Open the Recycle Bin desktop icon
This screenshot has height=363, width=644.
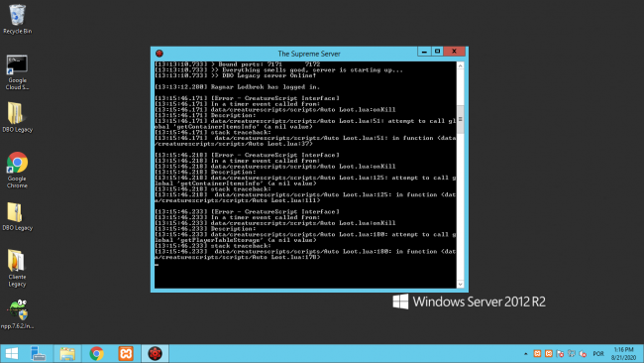pyautogui.click(x=17, y=19)
